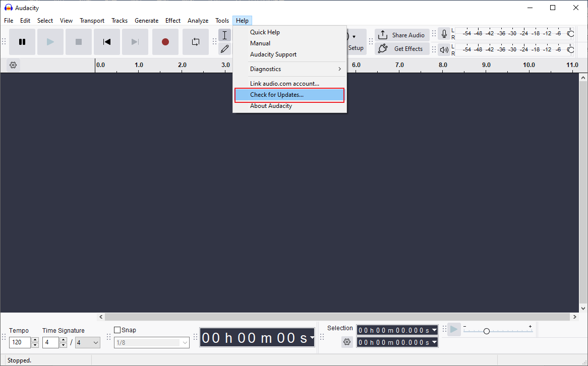Click the speaker playback meter icon
Image resolution: width=588 pixels, height=366 pixels.
(444, 49)
